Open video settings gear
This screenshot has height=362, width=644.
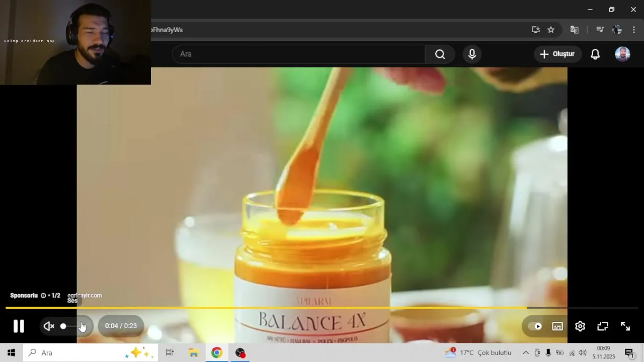click(580, 326)
